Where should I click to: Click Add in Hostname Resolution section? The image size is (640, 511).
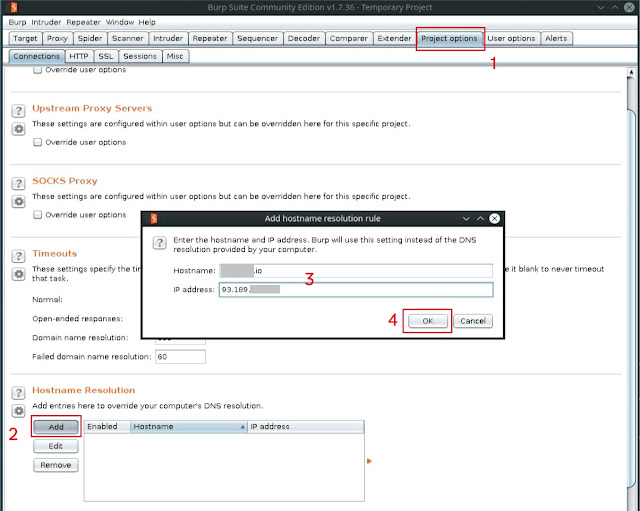point(56,427)
